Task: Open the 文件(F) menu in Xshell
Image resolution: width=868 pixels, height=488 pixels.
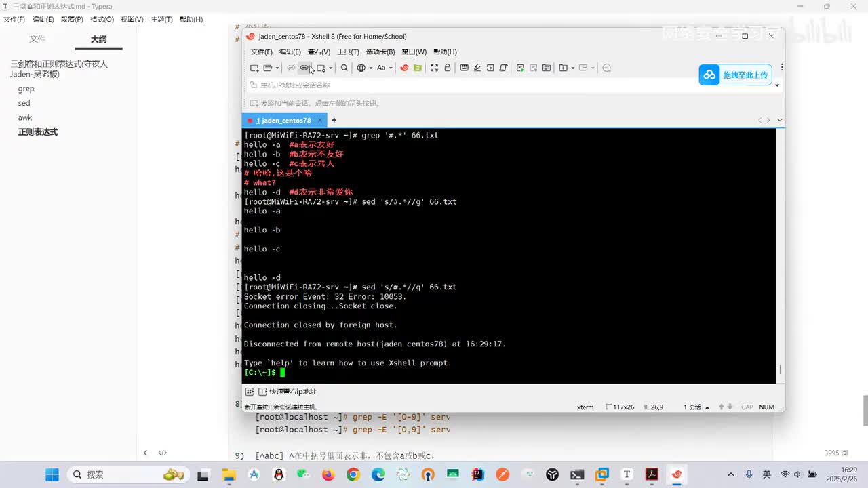Action: tap(262, 52)
